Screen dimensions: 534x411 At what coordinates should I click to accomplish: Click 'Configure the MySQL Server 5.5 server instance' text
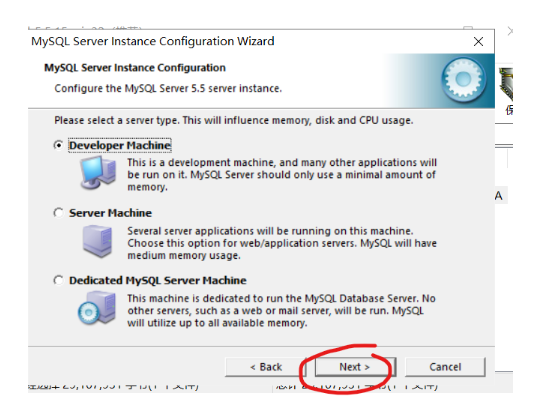point(168,89)
